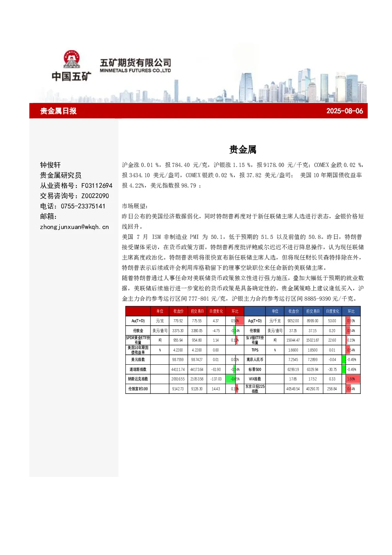This screenshot has width=392, height=555.
Task: Click the TIPS closing value 1.8600
Action: (x=293, y=350)
